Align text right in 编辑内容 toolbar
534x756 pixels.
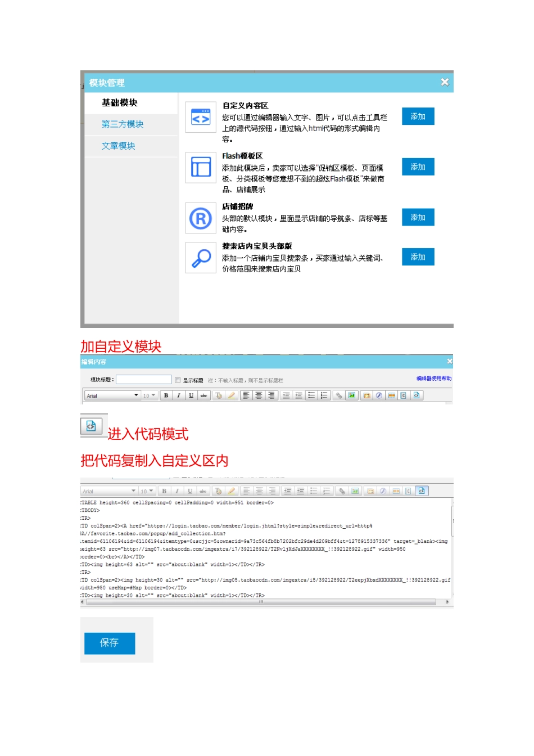[271, 395]
